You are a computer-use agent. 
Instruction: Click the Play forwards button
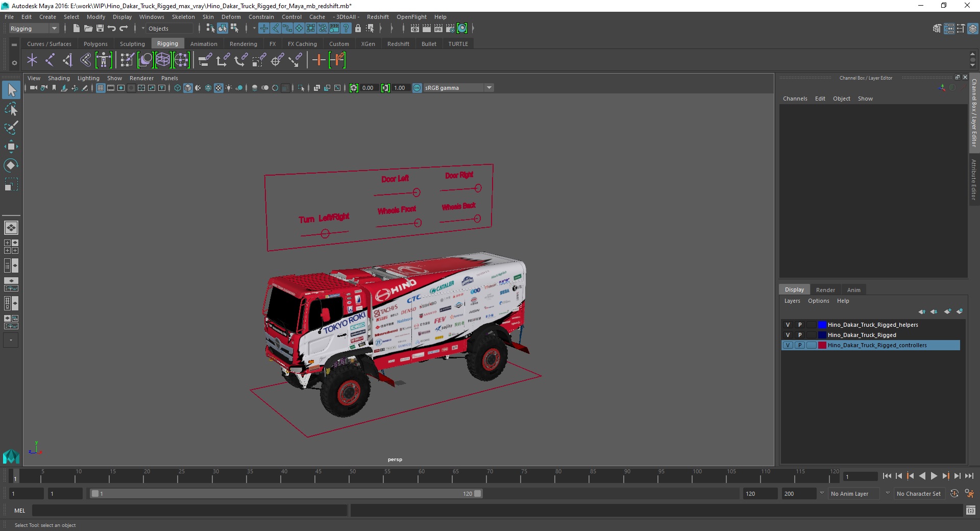934,476
